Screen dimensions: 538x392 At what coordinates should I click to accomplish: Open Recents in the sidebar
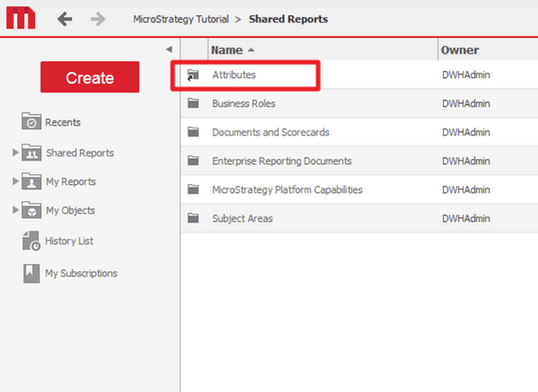pos(63,122)
